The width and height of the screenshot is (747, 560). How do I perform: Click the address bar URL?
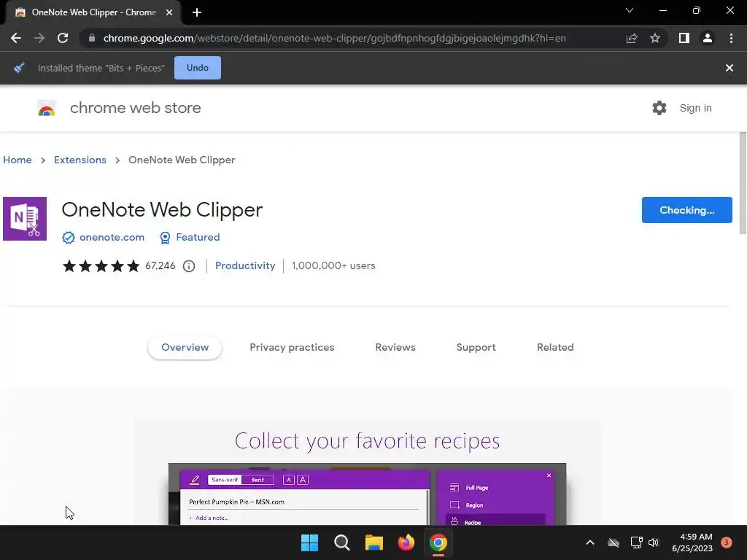334,38
